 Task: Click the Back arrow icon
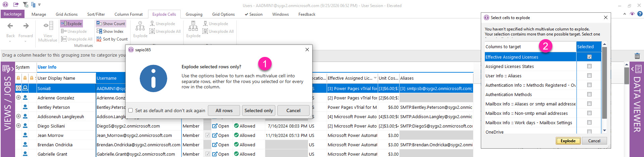pyautogui.click(x=10, y=26)
